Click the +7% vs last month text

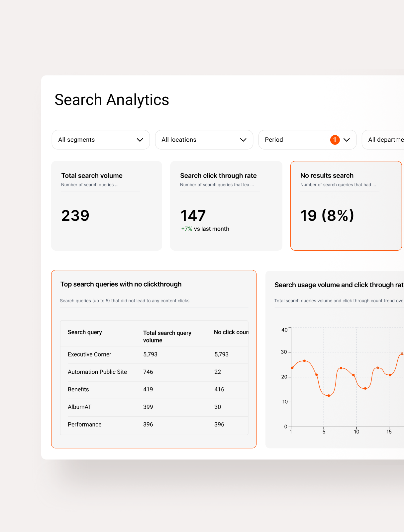click(x=205, y=229)
